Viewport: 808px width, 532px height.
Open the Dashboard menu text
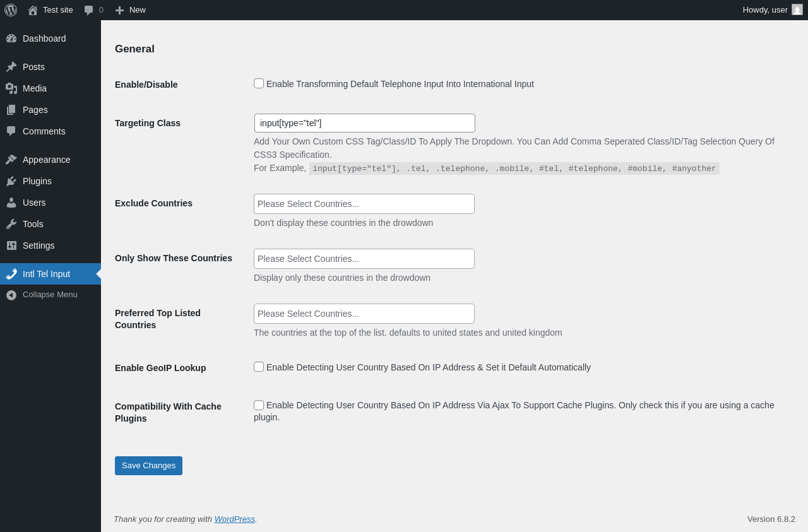click(44, 38)
